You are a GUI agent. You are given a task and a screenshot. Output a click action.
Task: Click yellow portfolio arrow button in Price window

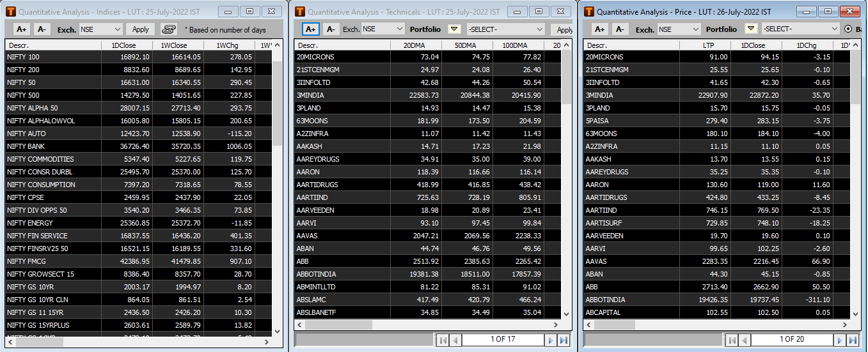(x=751, y=29)
